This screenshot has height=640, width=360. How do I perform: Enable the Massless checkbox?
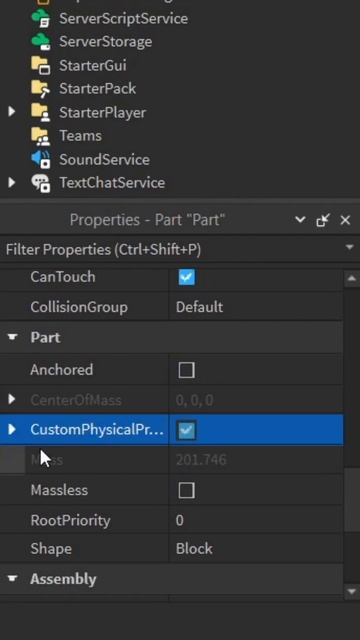tap(187, 490)
